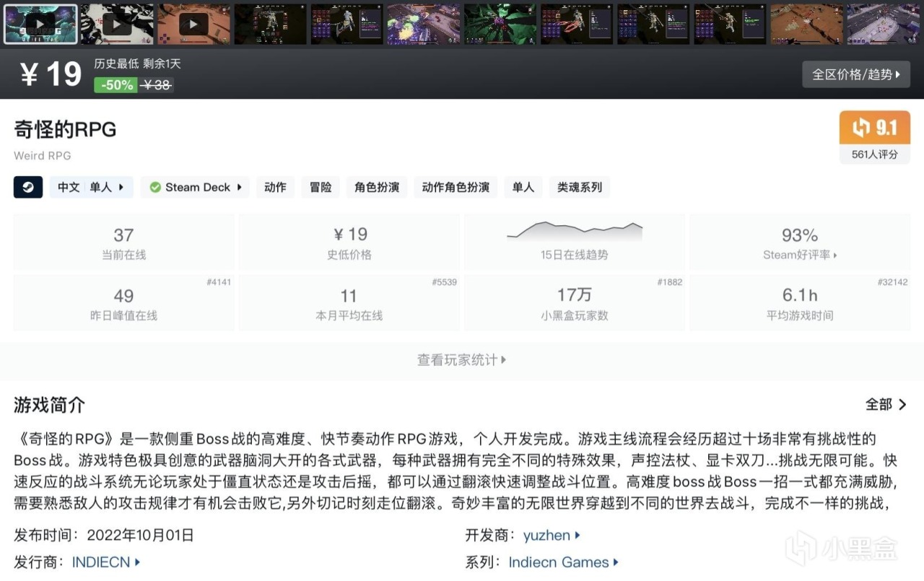Open publisher INDIECN link

point(106,562)
